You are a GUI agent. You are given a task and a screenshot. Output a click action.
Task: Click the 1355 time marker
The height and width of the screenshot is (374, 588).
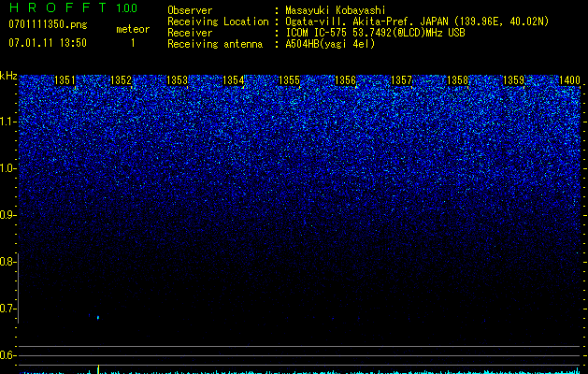[x=289, y=79]
